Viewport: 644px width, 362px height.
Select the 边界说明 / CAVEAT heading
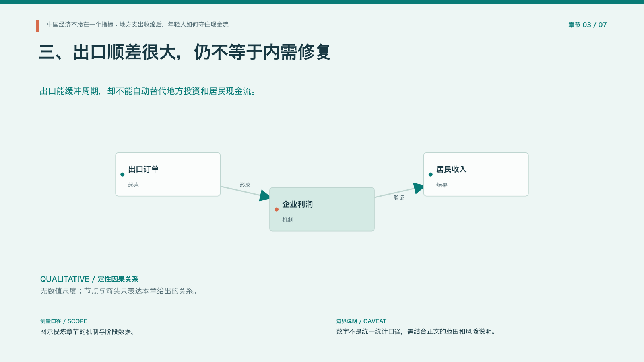tap(361, 321)
